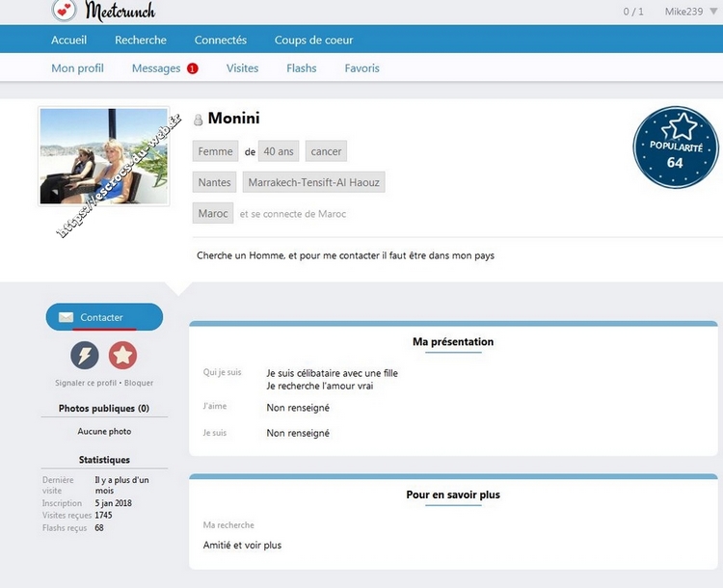Click the red unread messages badge
The width and height of the screenshot is (723, 588).
point(193,68)
